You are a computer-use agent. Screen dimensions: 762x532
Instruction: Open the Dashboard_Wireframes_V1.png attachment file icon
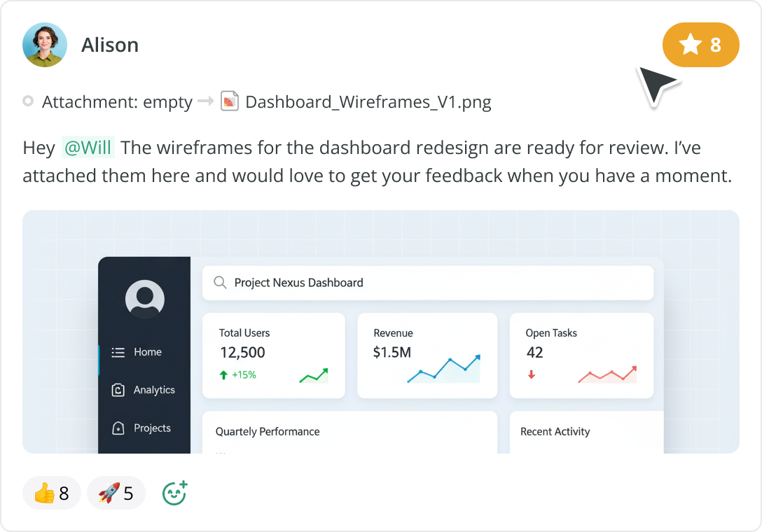click(x=230, y=101)
